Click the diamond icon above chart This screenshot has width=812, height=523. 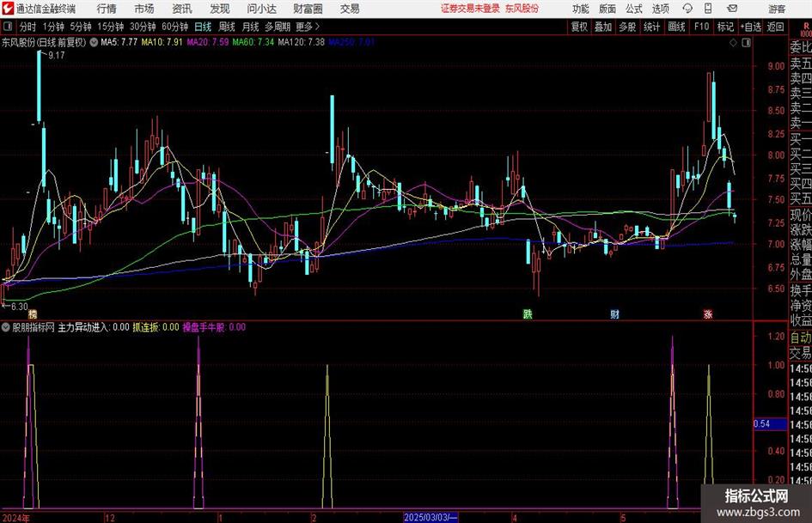[733, 43]
